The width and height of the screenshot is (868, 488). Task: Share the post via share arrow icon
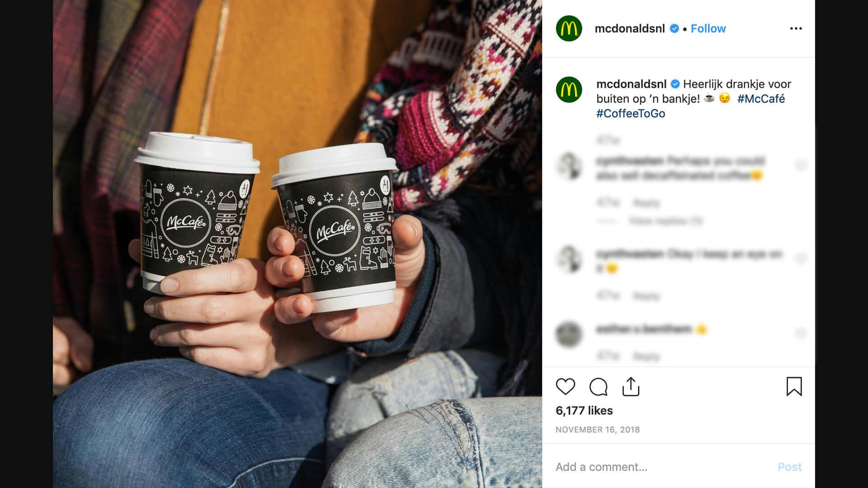point(631,387)
